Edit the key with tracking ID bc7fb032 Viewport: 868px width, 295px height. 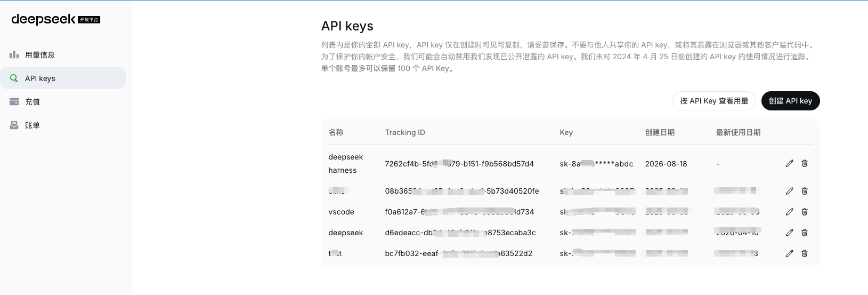pyautogui.click(x=790, y=253)
